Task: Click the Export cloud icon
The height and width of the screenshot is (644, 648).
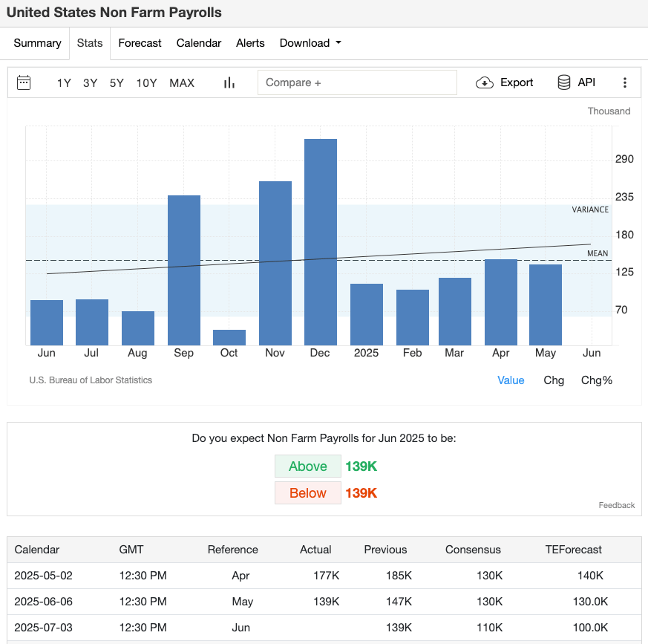Action: click(x=485, y=82)
